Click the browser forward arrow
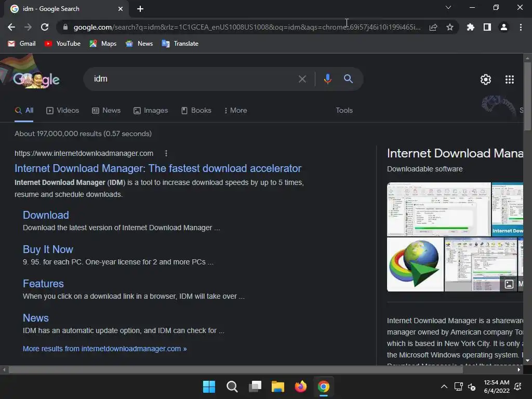532x399 pixels. pos(28,27)
